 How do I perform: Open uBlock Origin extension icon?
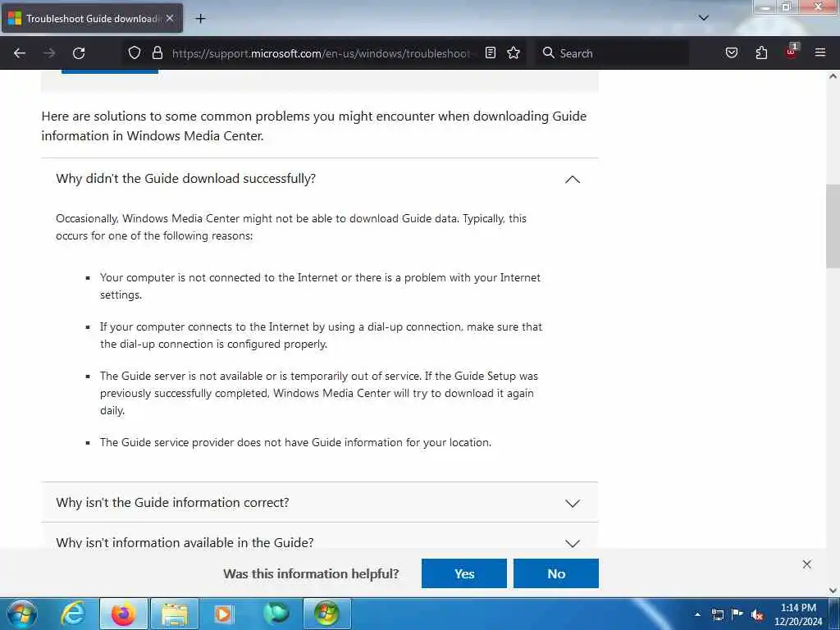[x=792, y=52]
